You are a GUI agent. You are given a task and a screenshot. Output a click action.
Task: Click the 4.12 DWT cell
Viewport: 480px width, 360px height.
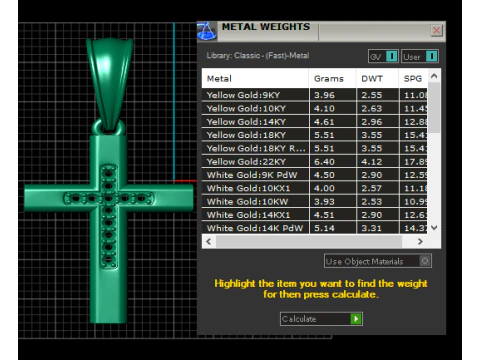[x=377, y=162]
